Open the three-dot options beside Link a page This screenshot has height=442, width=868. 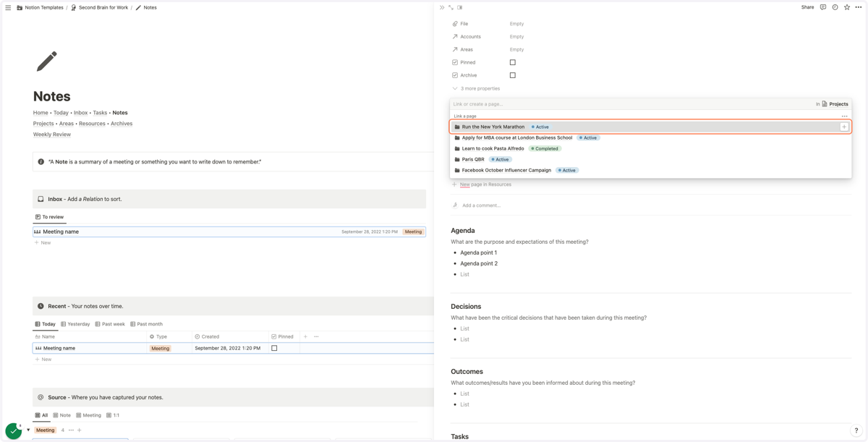point(844,116)
